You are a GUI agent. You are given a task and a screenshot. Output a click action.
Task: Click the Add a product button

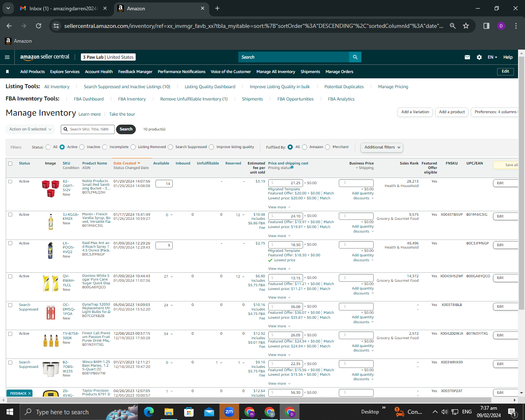(x=452, y=112)
